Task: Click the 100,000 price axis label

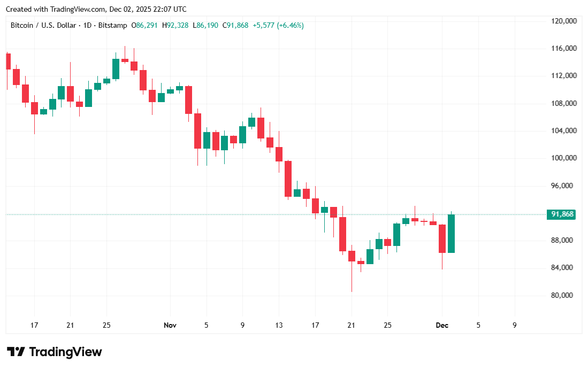Action: pos(563,158)
